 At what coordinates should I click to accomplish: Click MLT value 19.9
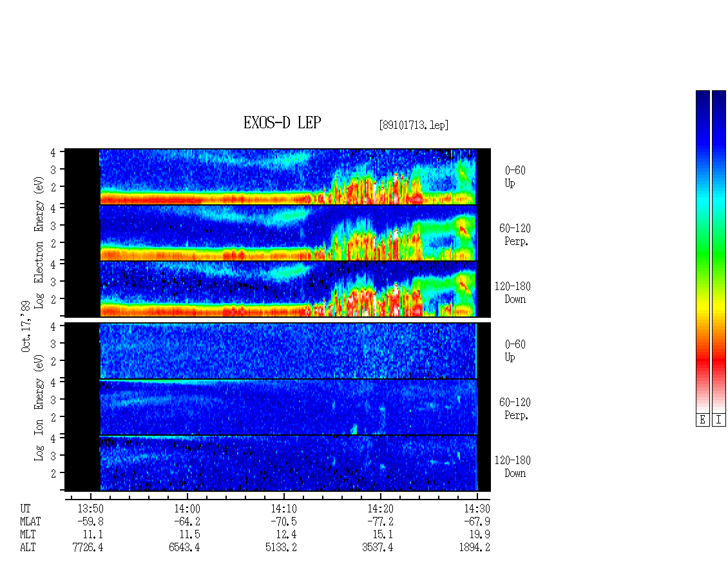click(479, 535)
